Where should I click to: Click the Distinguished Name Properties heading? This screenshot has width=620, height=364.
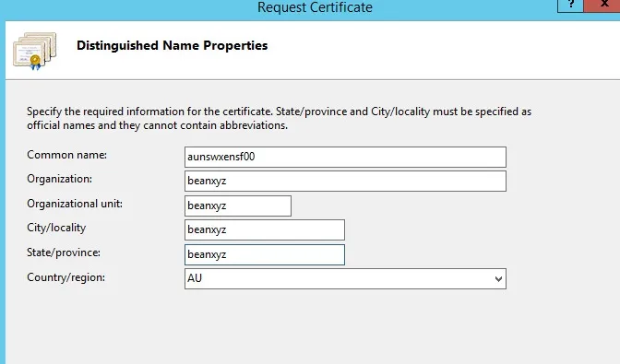click(172, 45)
